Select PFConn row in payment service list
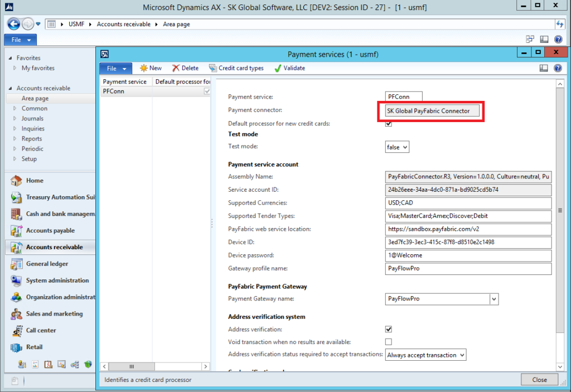The image size is (571, 392). click(x=156, y=91)
